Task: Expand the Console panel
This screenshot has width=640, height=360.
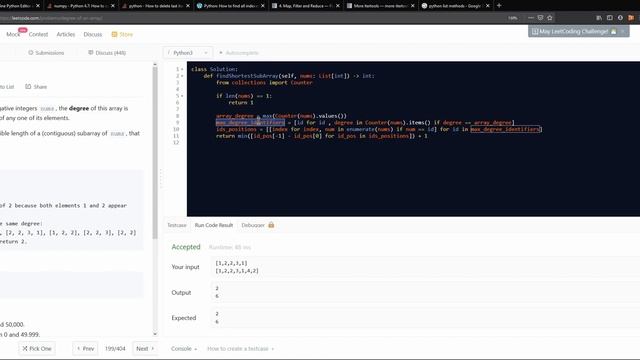Action: (184, 349)
